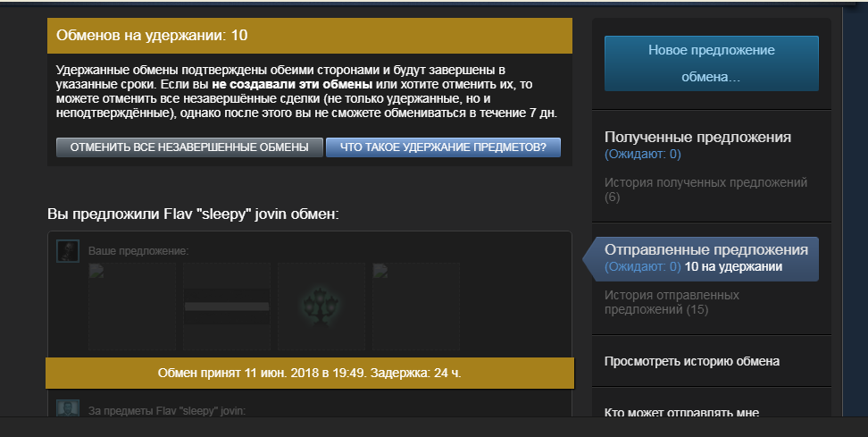Open 'Кто может отправлять мне' link
The height and width of the screenshot is (437, 868).
[x=681, y=412]
